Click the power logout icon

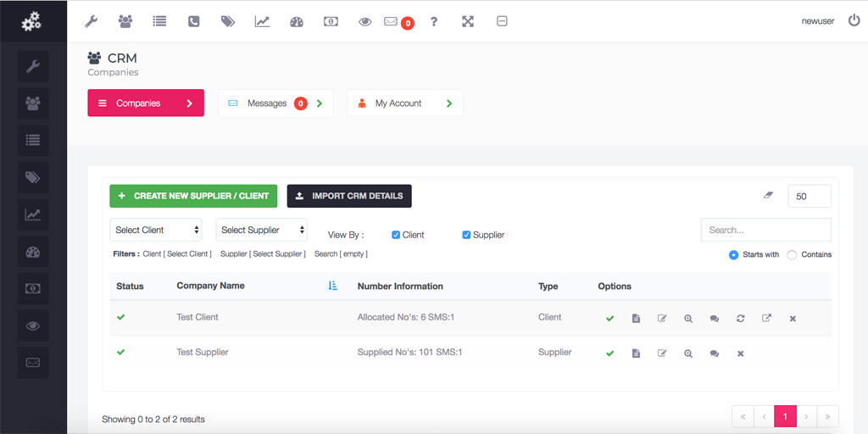854,20
